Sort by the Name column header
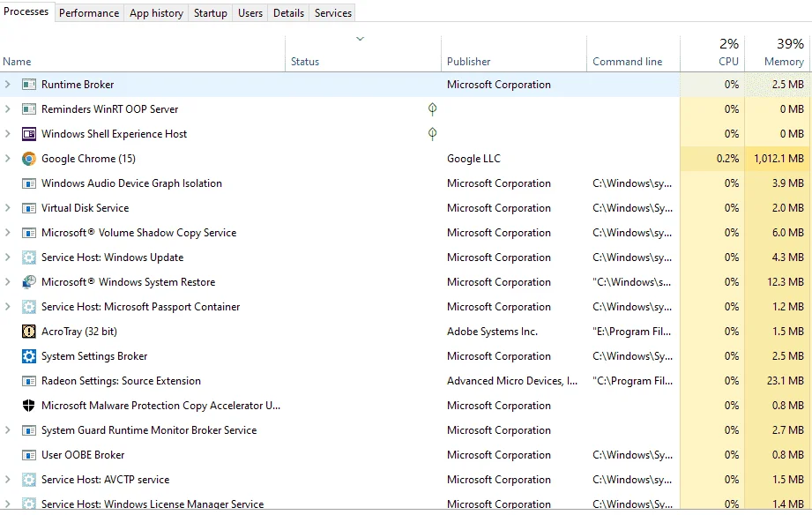Screen dimensions: 812x515 [x=143, y=54]
